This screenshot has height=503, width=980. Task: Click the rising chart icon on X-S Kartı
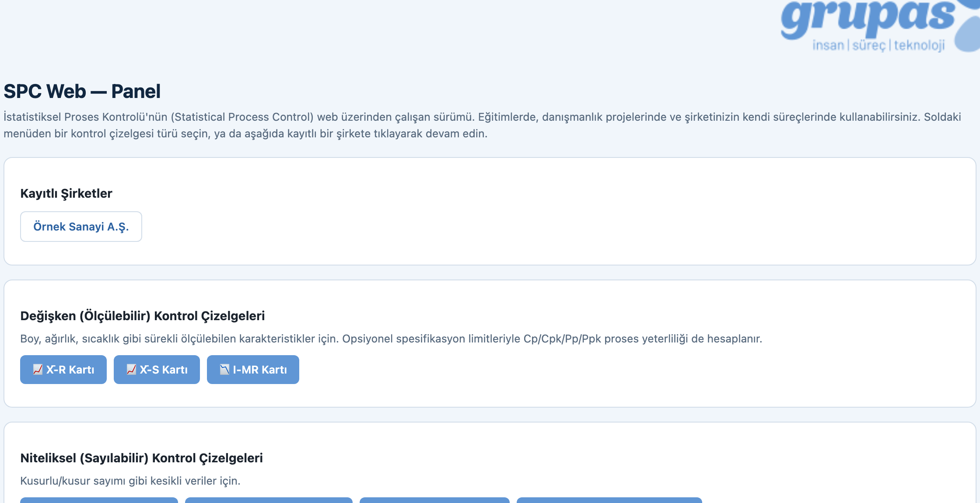click(131, 370)
